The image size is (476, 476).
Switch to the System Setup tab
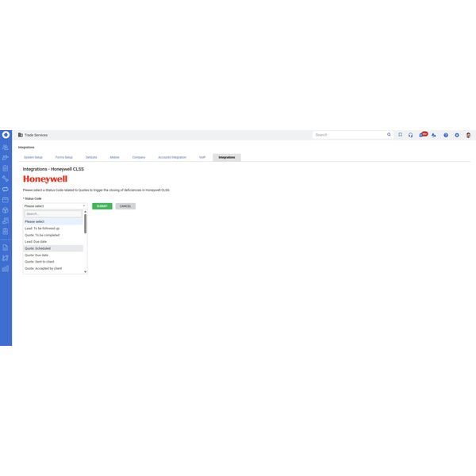tap(33, 157)
